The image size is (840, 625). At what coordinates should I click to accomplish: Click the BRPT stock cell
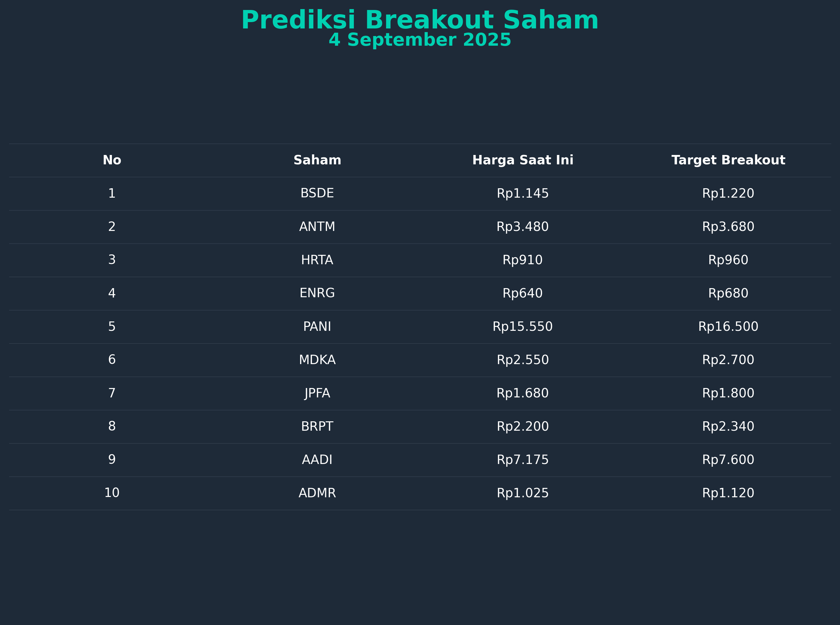click(x=317, y=426)
